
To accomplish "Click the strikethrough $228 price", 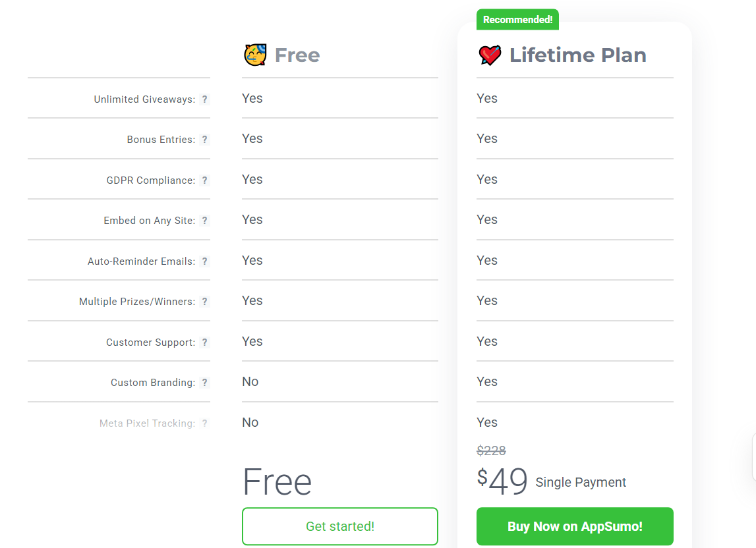I will [492, 451].
